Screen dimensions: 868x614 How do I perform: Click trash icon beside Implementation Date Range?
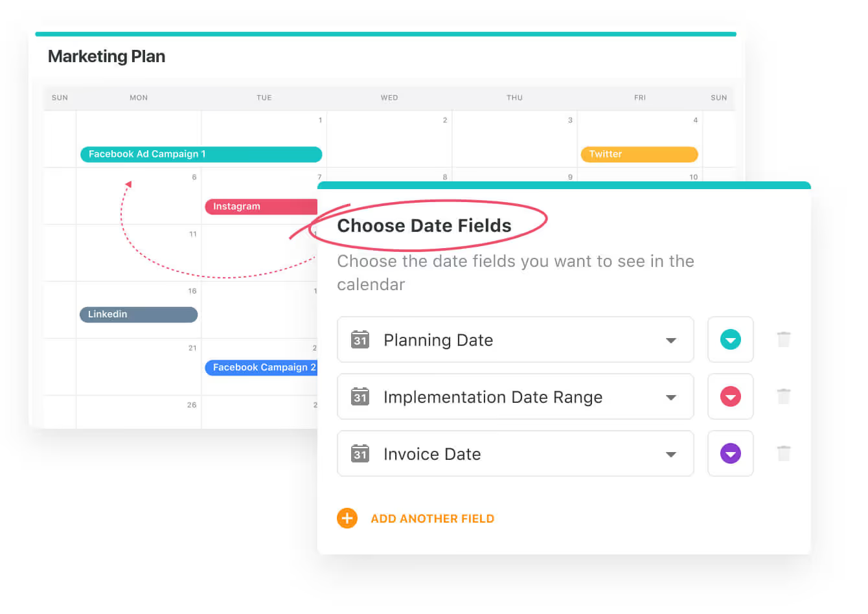[x=784, y=396]
